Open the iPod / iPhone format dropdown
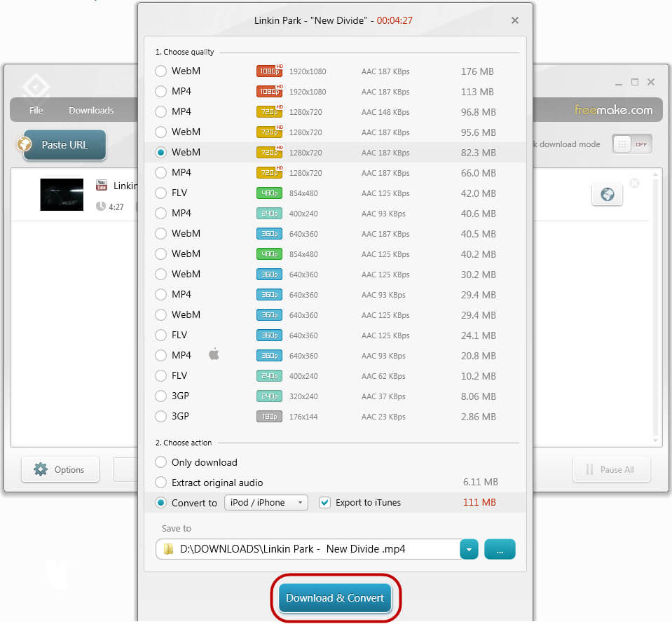This screenshot has width=672, height=624. point(266,503)
